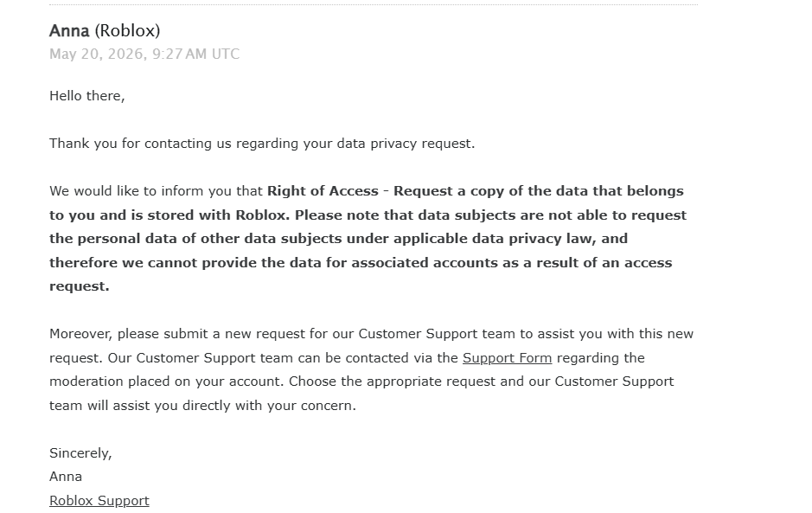Click the 'UTC' part of the timestamp

click(x=226, y=54)
